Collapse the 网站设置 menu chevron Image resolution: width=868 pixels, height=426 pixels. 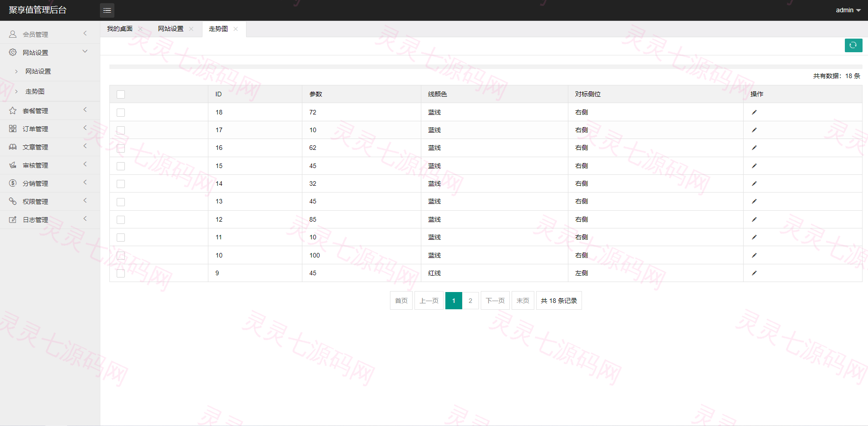[x=85, y=51]
